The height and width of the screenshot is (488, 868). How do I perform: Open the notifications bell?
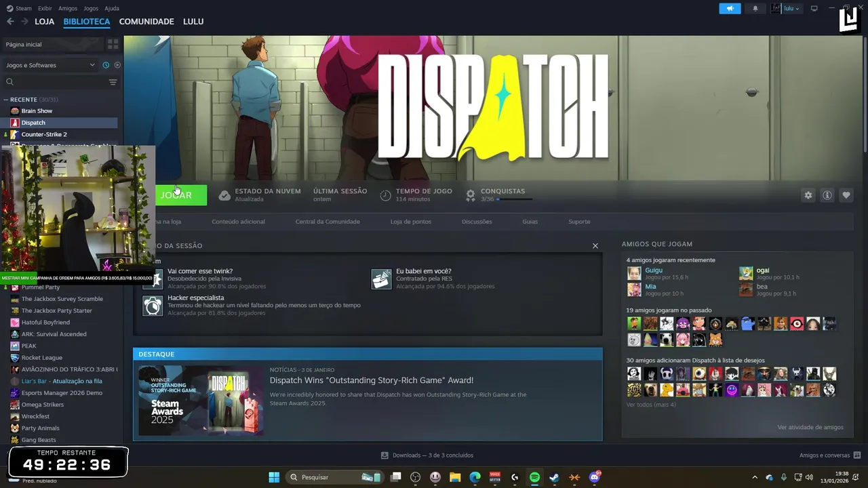pyautogui.click(x=755, y=8)
